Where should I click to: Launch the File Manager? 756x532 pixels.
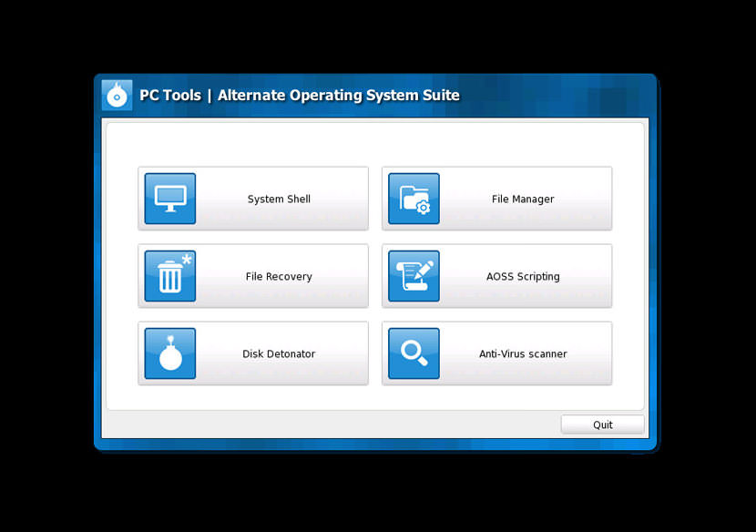[x=496, y=198]
